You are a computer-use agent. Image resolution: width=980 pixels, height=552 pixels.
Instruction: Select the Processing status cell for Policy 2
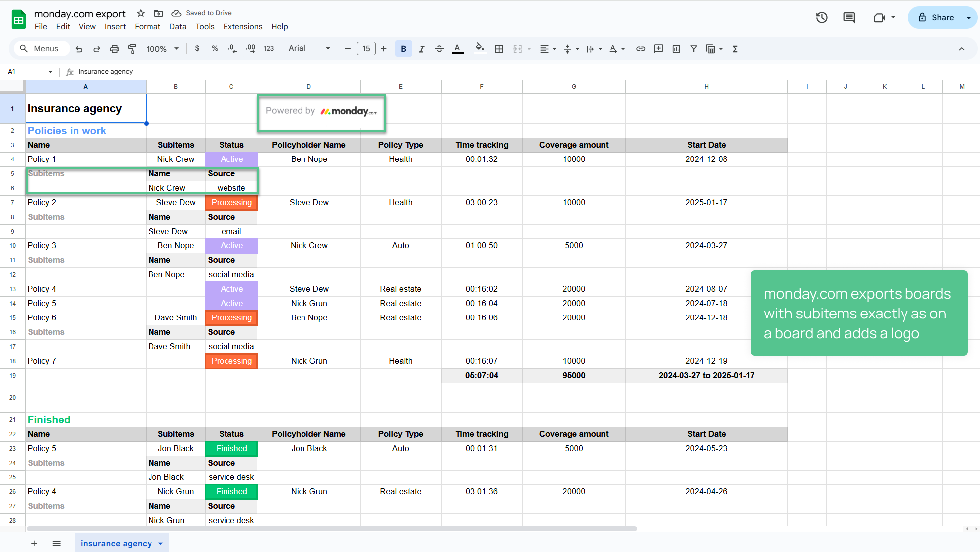pos(231,203)
